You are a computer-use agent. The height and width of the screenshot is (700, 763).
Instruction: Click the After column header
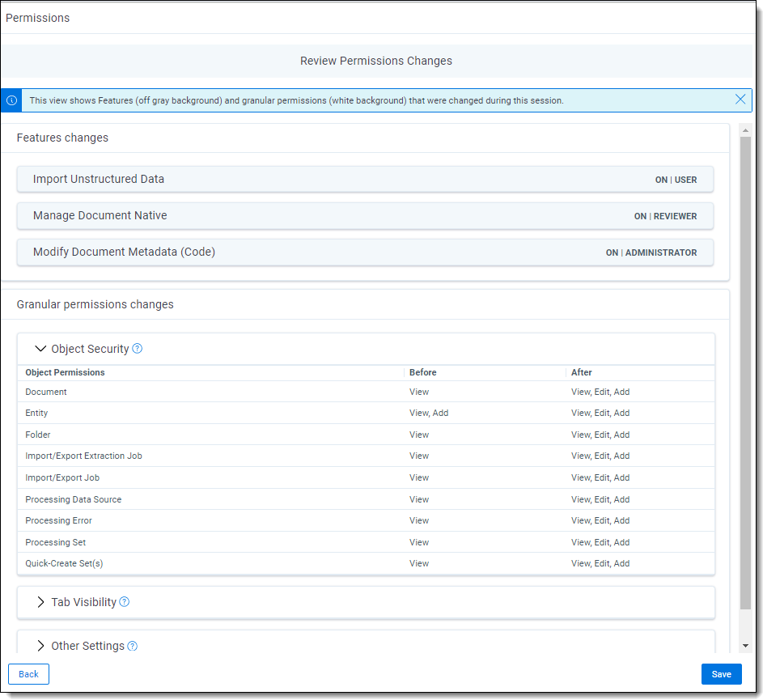pos(582,372)
